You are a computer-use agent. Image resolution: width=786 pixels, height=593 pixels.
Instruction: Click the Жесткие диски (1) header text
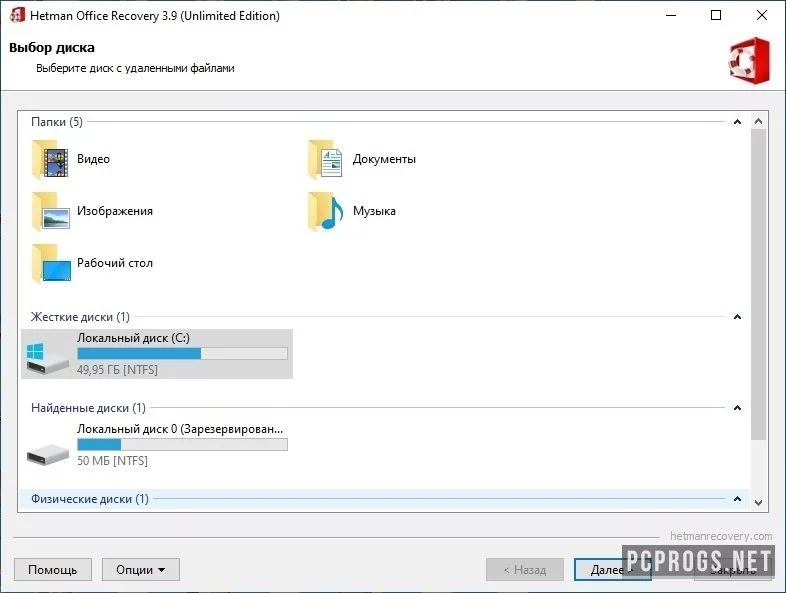tap(80, 317)
